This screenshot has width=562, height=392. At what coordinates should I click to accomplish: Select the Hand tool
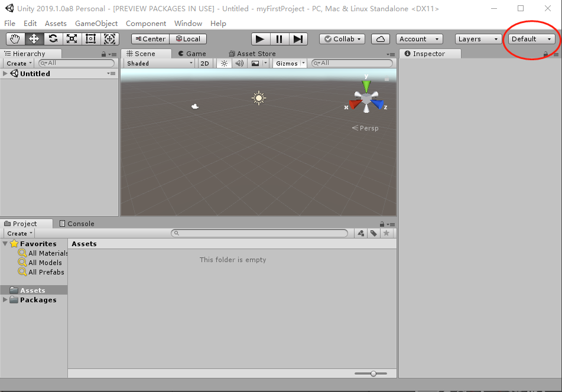tap(14, 38)
